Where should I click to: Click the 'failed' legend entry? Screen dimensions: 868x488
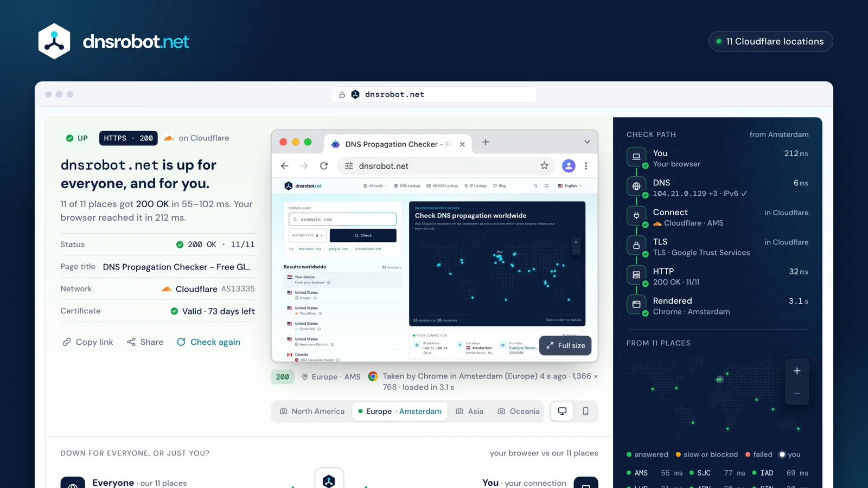point(759,454)
